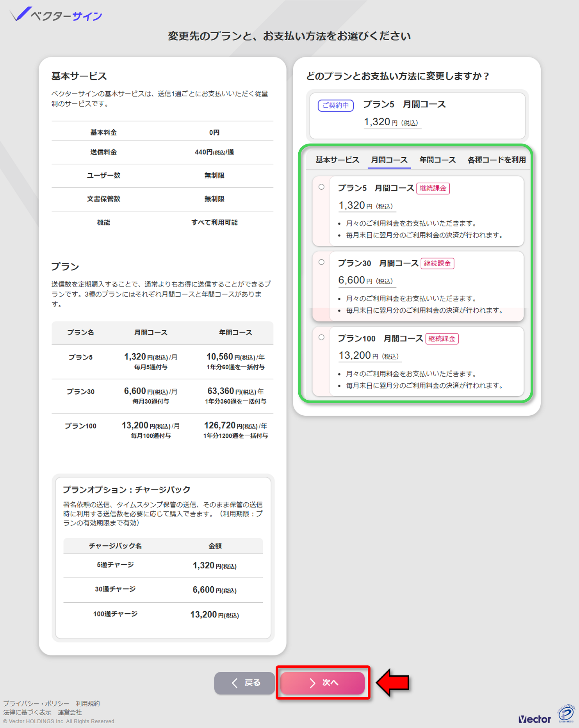The height and width of the screenshot is (728, 579).
Task: Click the 継続課金 tag on プラン30
Action: tap(437, 263)
